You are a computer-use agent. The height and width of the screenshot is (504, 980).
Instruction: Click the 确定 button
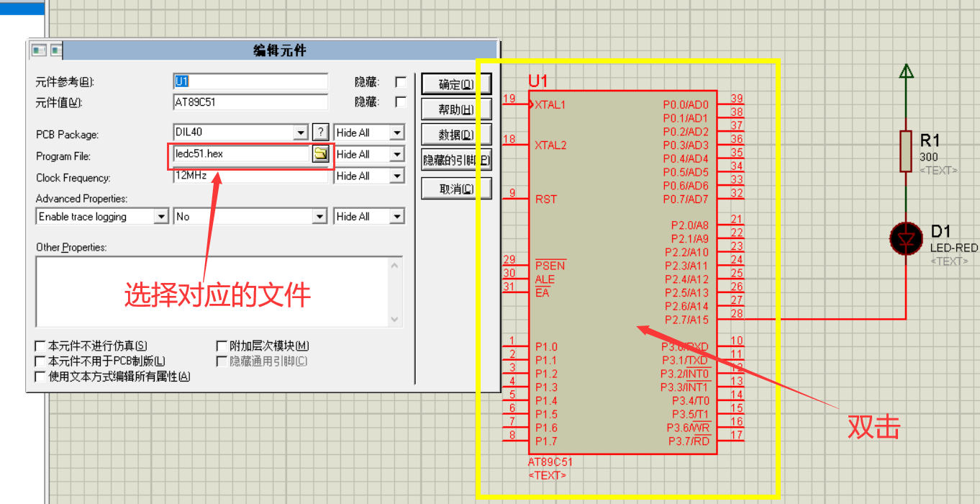(456, 84)
